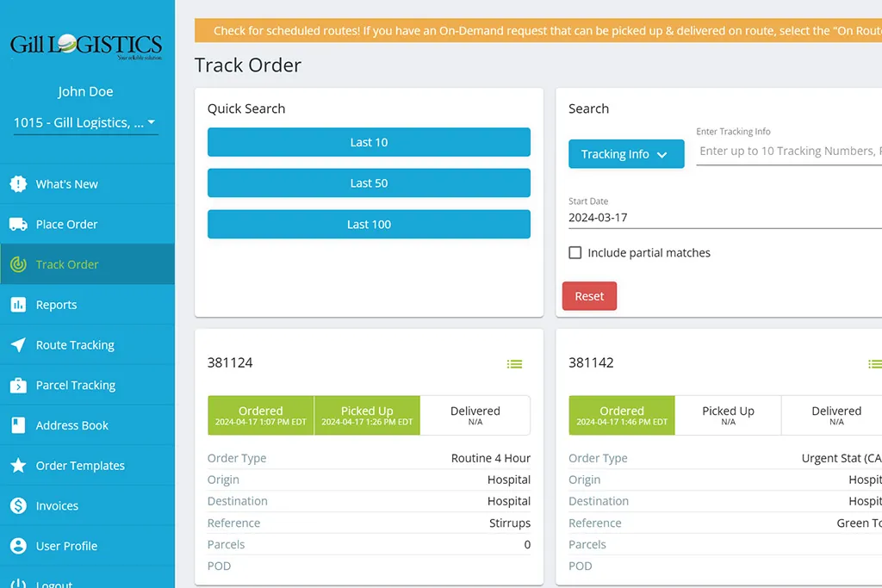Open the Start Date picker field
Image resolution: width=882 pixels, height=588 pixels.
(x=724, y=218)
